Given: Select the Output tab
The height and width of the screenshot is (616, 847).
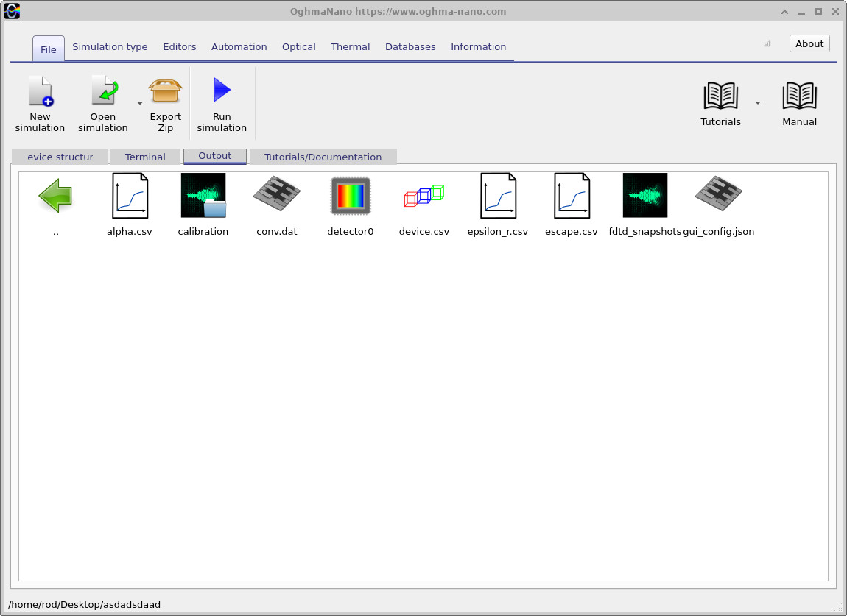Looking at the screenshot, I should 215,156.
